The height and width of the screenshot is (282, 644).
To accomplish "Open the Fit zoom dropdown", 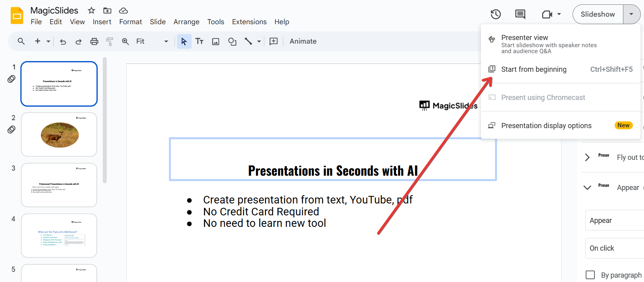I will pyautogui.click(x=152, y=41).
